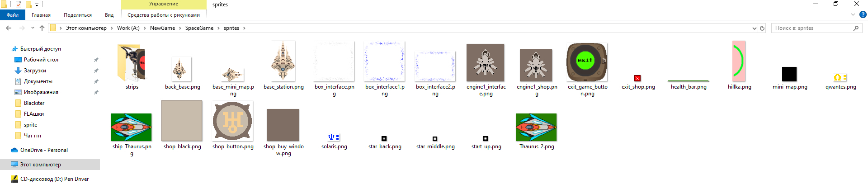
Task: Select the back_base.png thumbnail
Action: pyautogui.click(x=182, y=69)
